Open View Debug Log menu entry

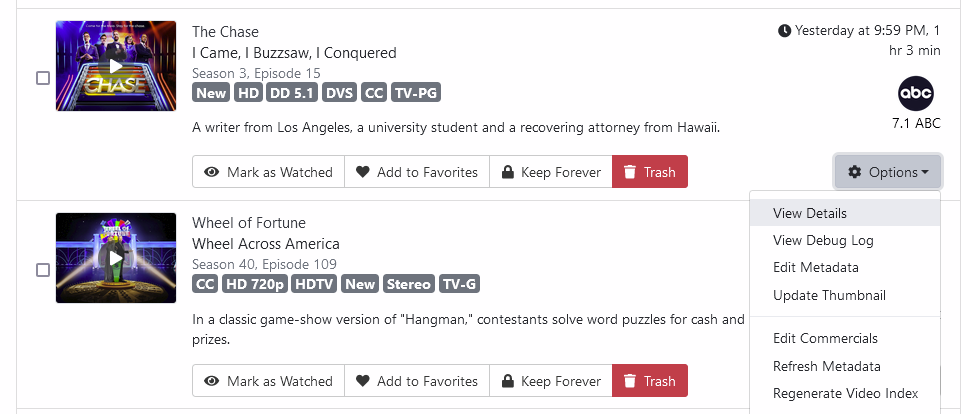pos(823,240)
